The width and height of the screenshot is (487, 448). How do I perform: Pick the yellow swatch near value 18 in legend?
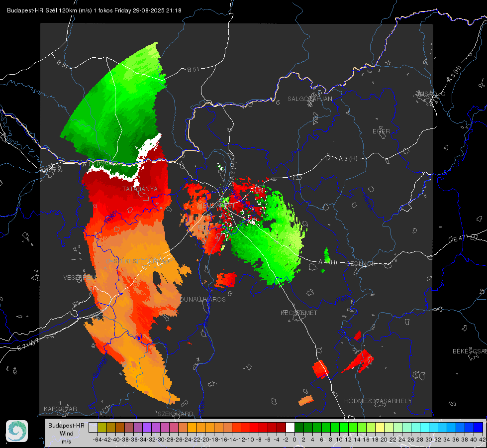click(380, 427)
